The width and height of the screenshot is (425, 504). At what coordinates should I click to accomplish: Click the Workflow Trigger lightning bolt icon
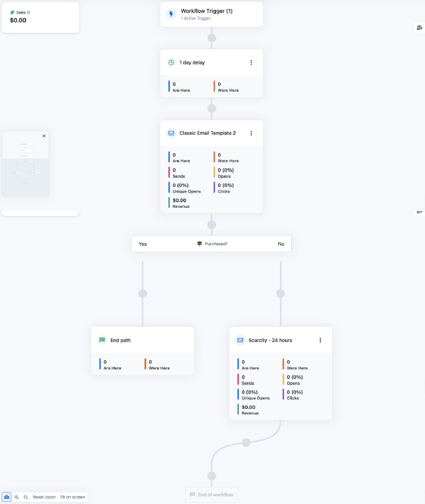click(172, 14)
